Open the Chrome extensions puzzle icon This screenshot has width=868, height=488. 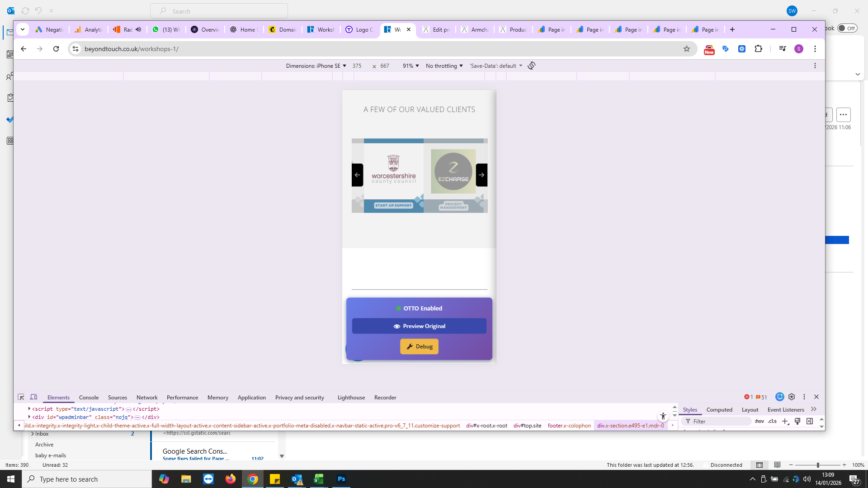(759, 49)
